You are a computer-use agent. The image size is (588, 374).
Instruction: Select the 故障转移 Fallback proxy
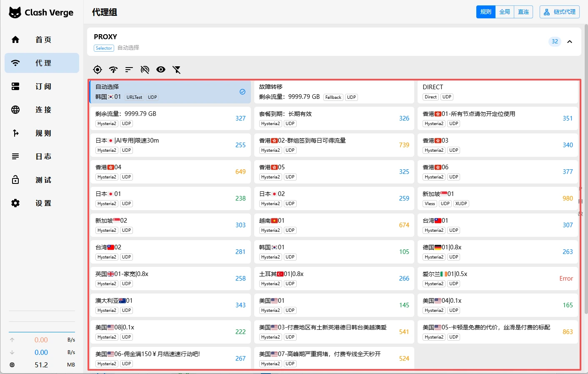click(x=334, y=92)
